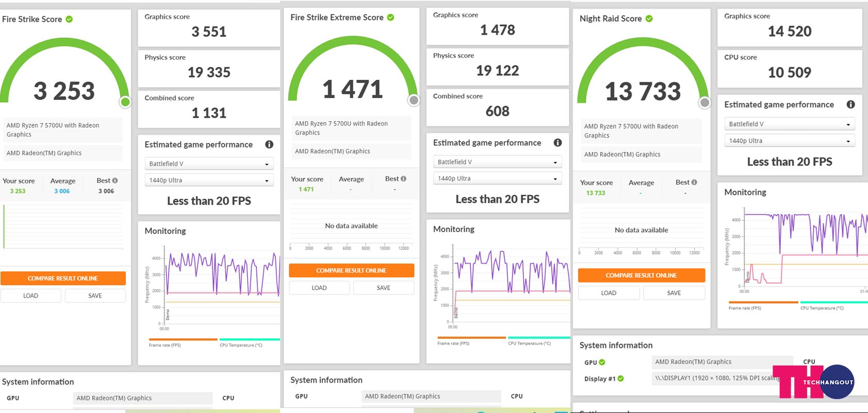Click Night Raid Graphics score 14 520

click(790, 31)
